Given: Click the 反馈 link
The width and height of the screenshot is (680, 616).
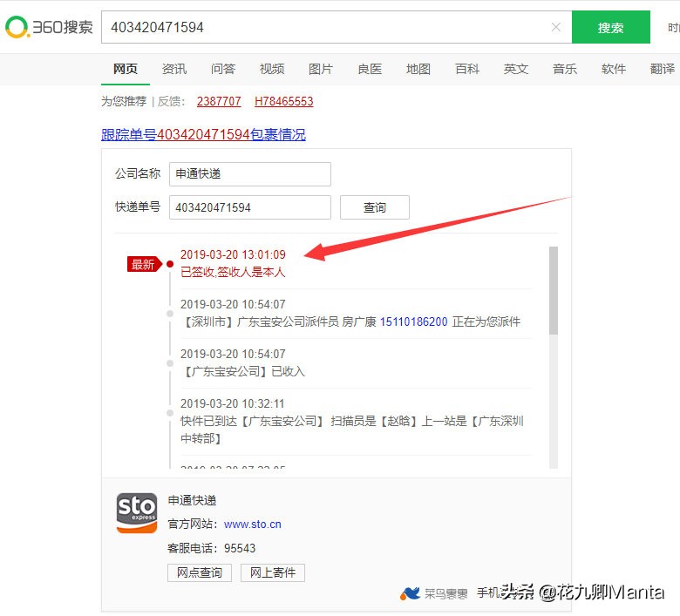Looking at the screenshot, I should point(169,101).
